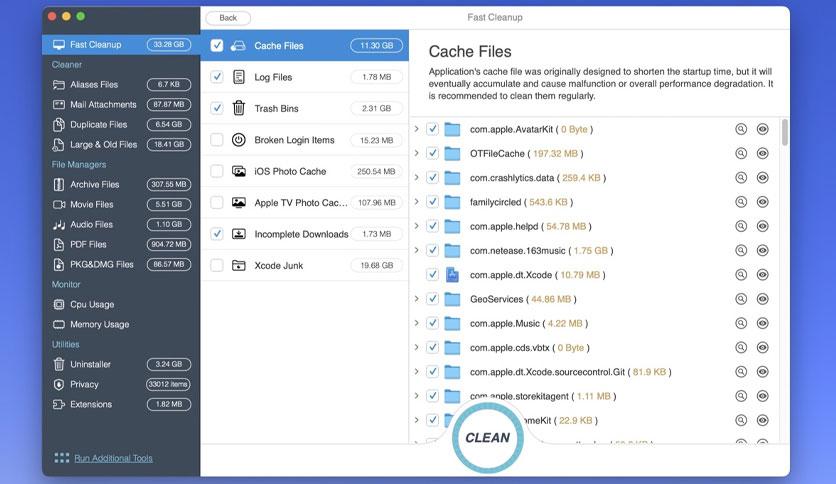
Task: Click the iOS Photo Cache icon
Action: (239, 171)
